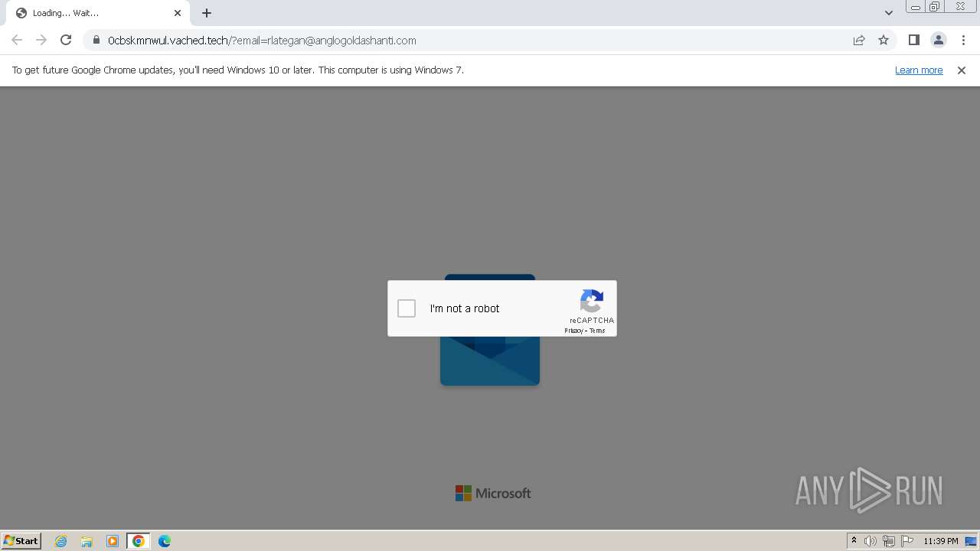Dismiss the Chrome update notification bar
This screenshot has width=980, height=551.
(962, 70)
